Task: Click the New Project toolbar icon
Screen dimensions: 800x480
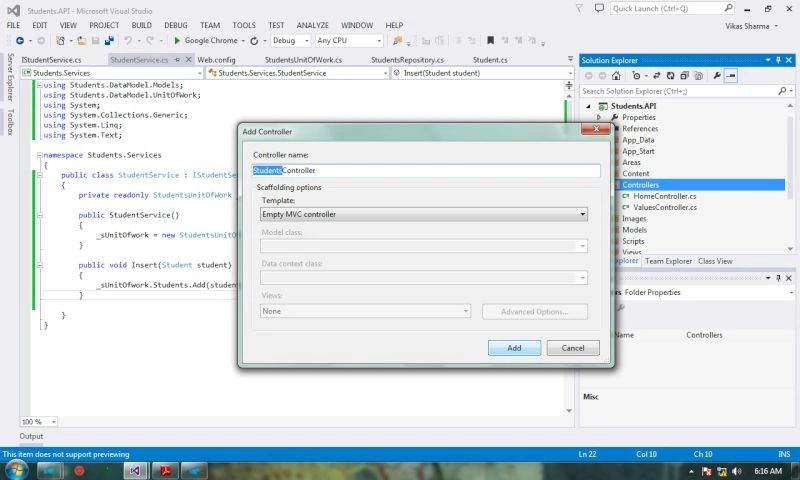Action: [x=60, y=40]
